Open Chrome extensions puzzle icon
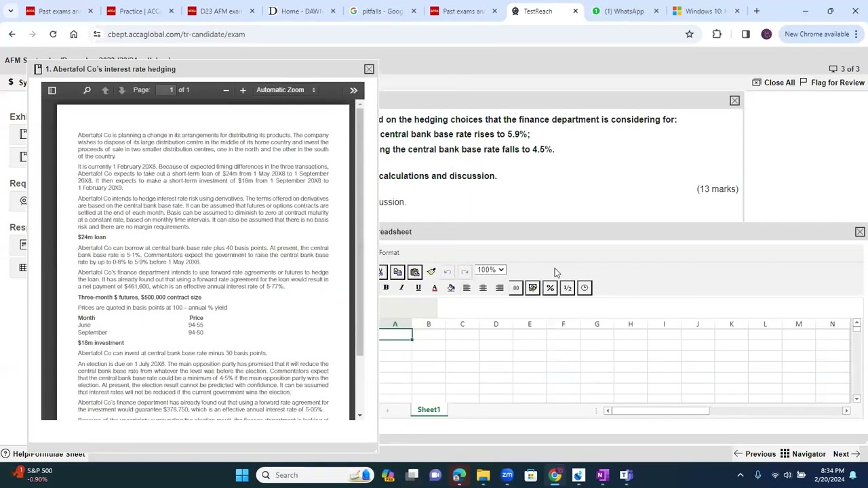Screen dimensions: 868x488 tap(717, 34)
